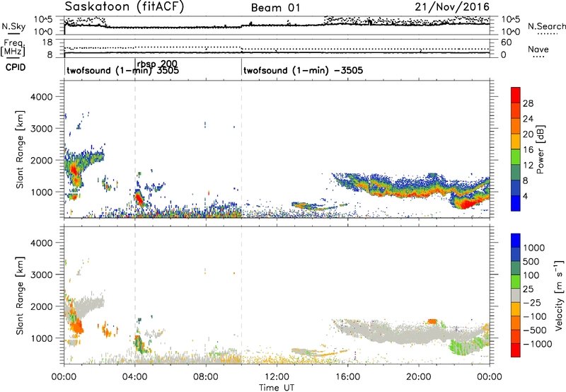Click the "Slant Range [km]" label of the velocity panel
The height and width of the screenshot is (392, 566).
tap(20, 295)
